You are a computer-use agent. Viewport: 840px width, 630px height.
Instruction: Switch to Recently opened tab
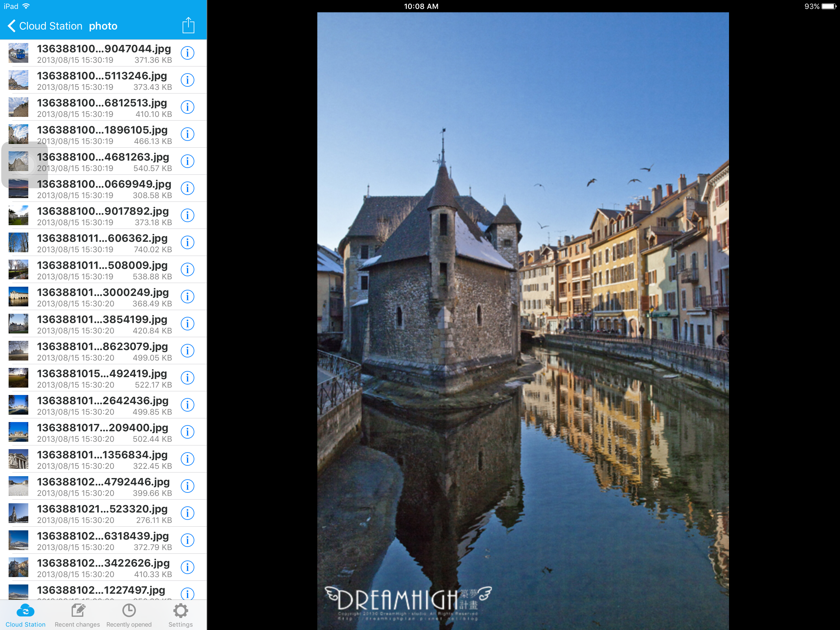click(x=129, y=616)
